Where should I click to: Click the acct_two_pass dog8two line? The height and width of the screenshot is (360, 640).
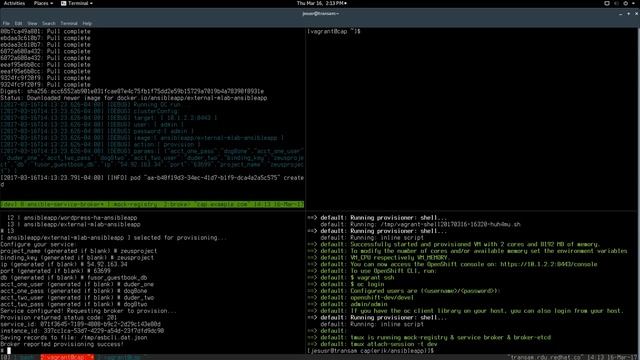(74, 304)
